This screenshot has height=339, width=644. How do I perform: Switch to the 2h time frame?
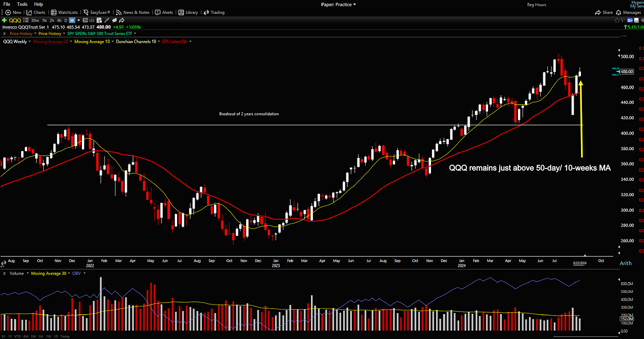click(x=52, y=20)
